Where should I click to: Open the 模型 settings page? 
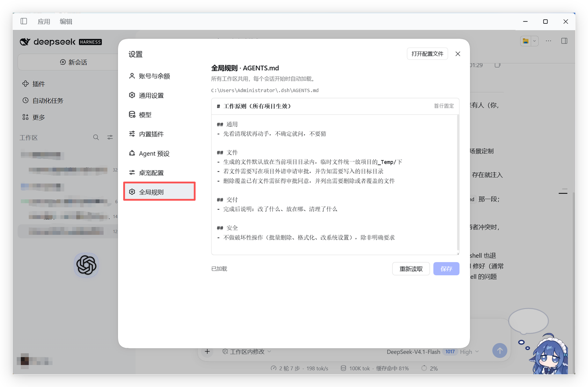159,115
